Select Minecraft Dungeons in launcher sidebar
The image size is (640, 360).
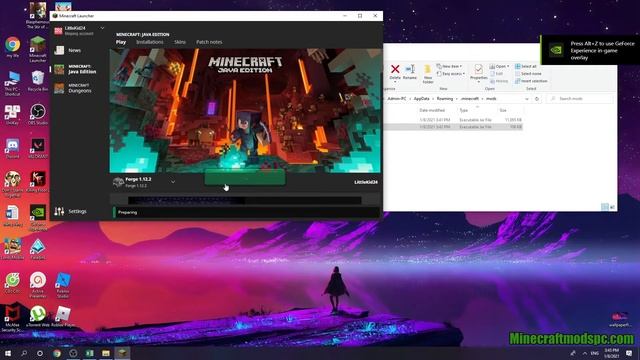click(74, 88)
